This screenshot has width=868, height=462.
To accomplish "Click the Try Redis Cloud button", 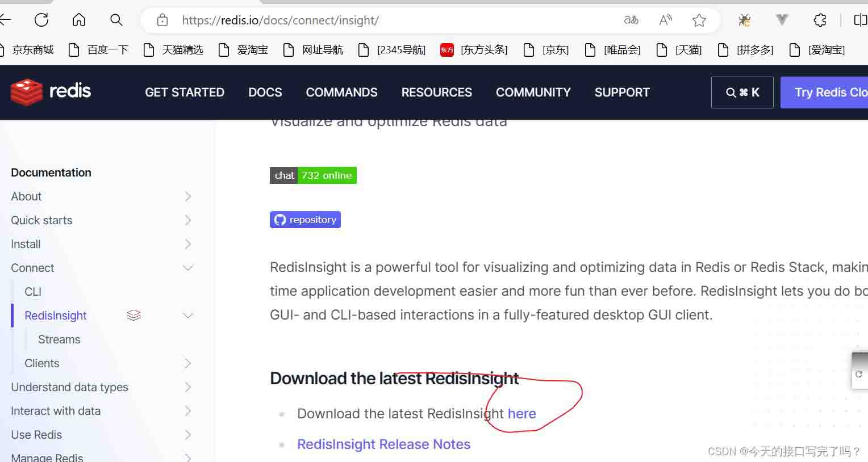I will click(x=824, y=93).
